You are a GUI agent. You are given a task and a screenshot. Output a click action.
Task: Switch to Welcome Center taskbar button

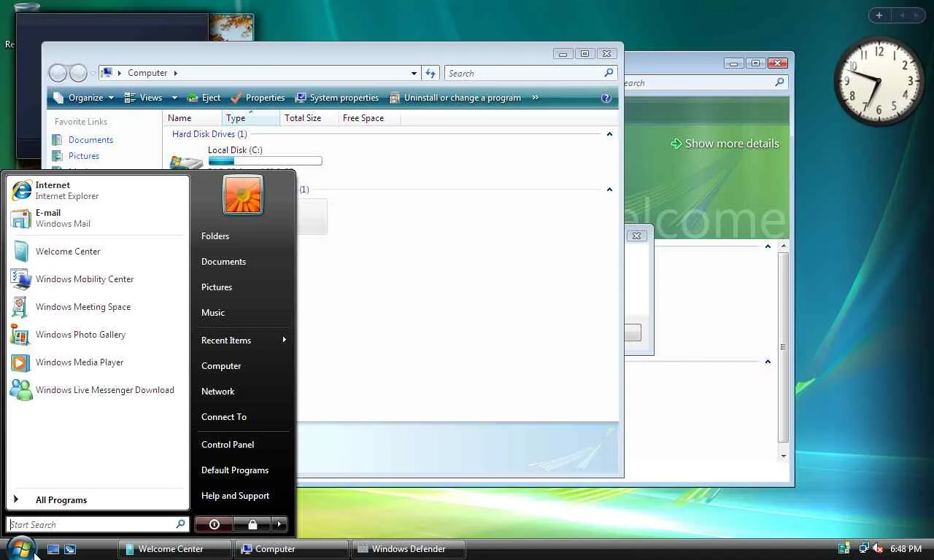point(175,549)
